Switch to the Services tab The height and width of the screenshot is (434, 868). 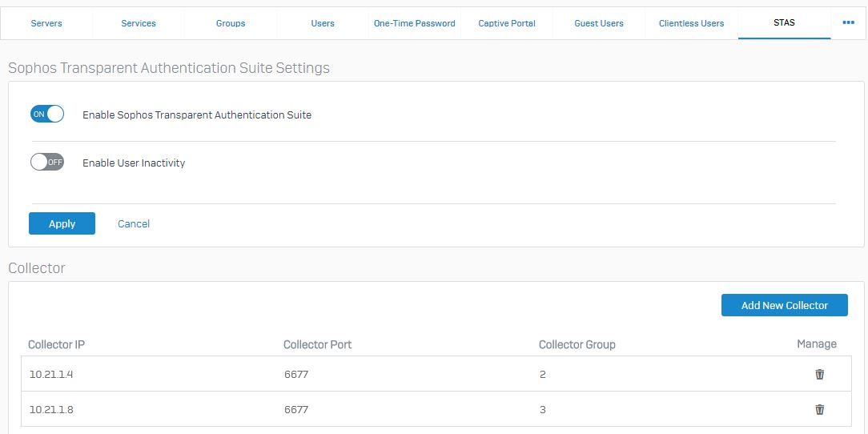[x=139, y=23]
